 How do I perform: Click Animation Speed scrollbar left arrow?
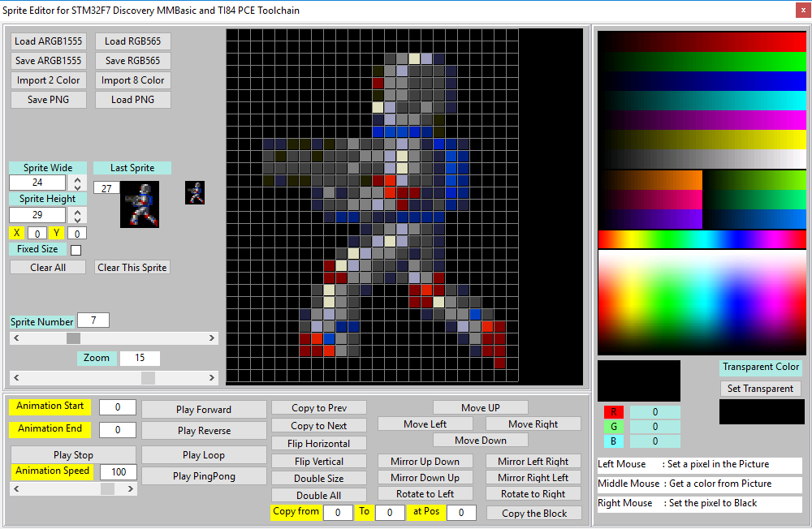(16, 488)
